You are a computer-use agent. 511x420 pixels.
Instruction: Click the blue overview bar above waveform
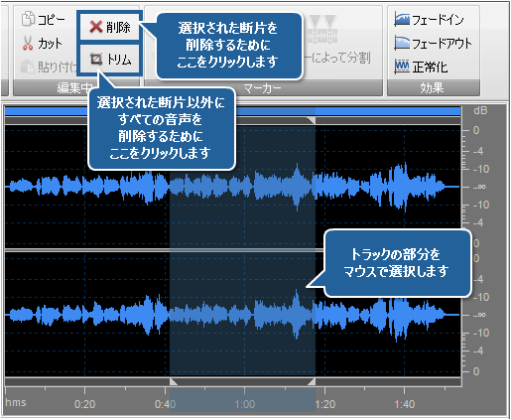232,111
